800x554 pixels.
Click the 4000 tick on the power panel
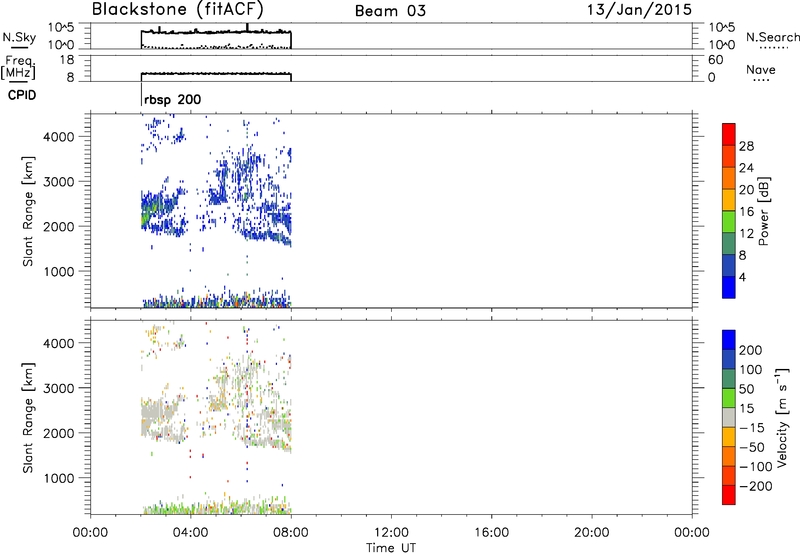(59, 137)
